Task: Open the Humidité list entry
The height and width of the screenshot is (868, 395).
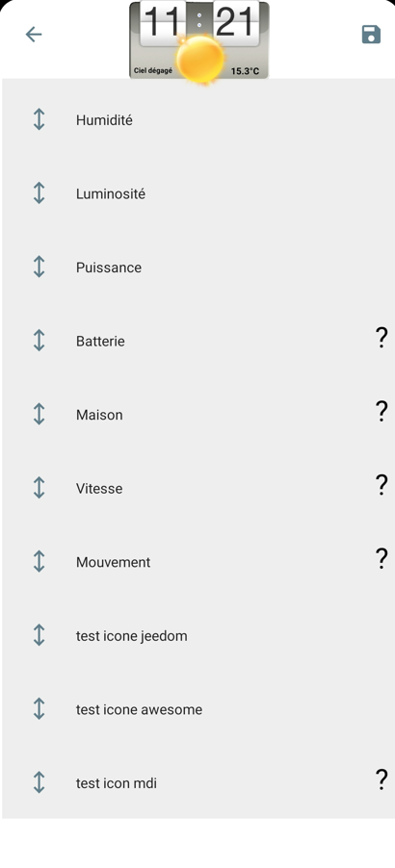Action: (x=197, y=119)
